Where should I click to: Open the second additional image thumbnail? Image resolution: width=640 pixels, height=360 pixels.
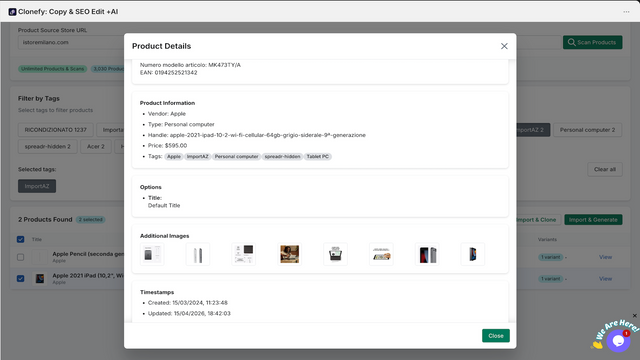click(198, 254)
